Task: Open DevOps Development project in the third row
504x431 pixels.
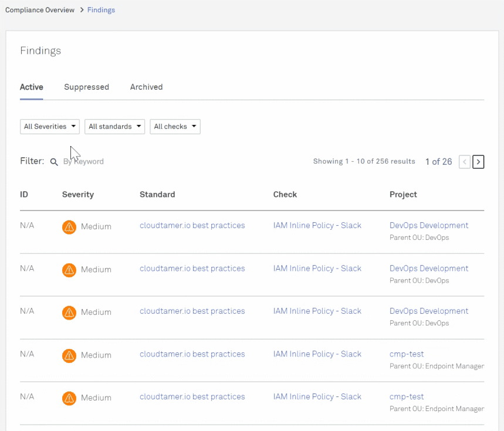Action: pos(429,311)
